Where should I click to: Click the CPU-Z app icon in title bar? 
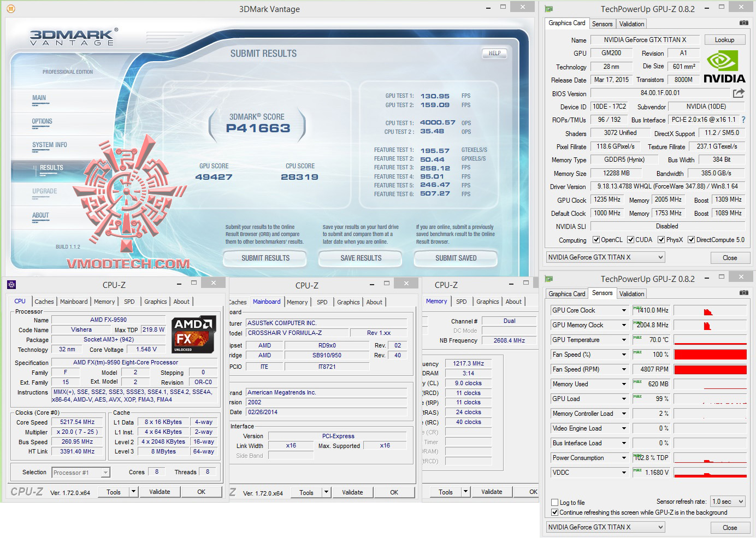11,285
